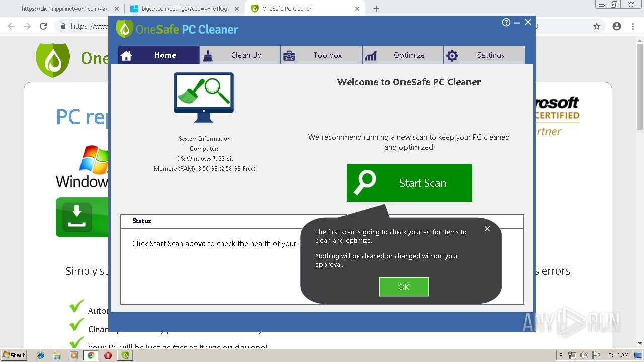Open the Settings tab

coord(484,55)
